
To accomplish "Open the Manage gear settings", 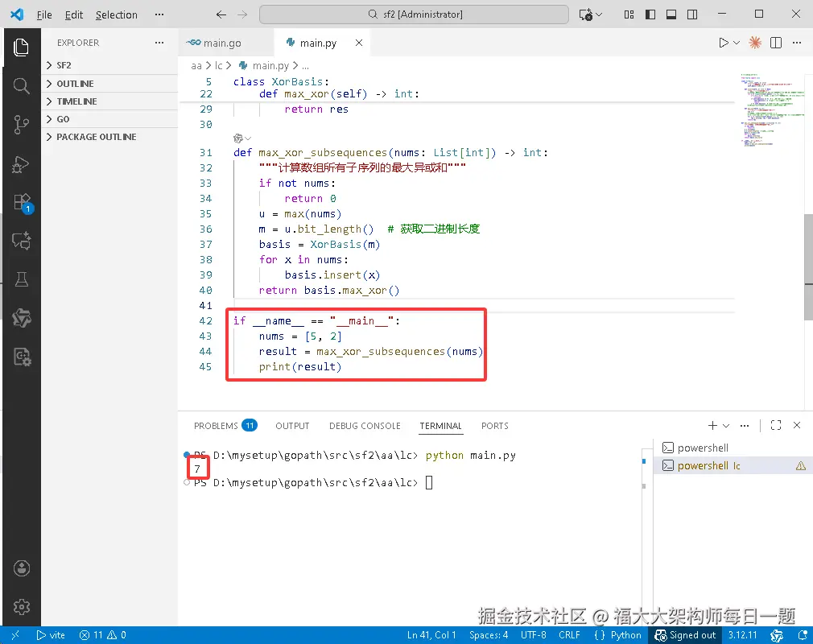I will (21, 607).
